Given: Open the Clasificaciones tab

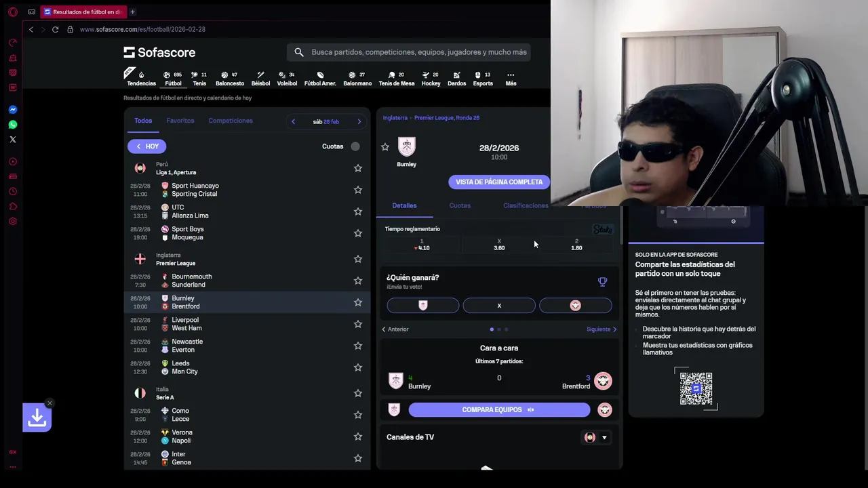Looking at the screenshot, I should pos(526,205).
